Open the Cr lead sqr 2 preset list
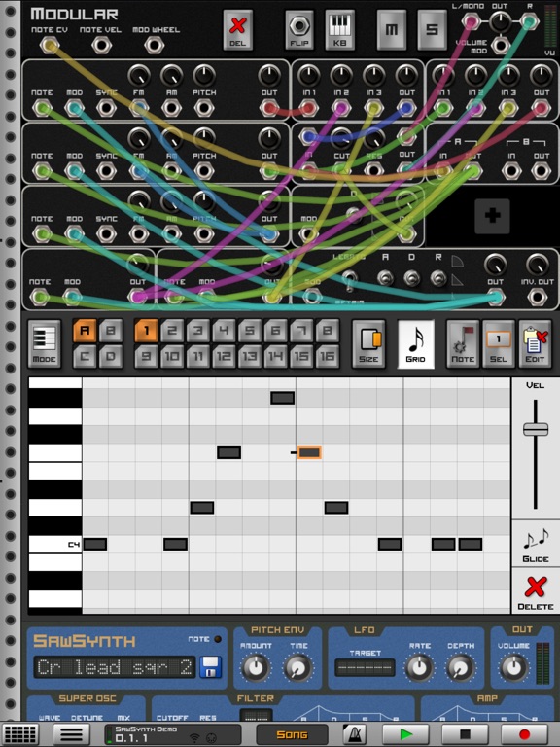 pyautogui.click(x=115, y=667)
